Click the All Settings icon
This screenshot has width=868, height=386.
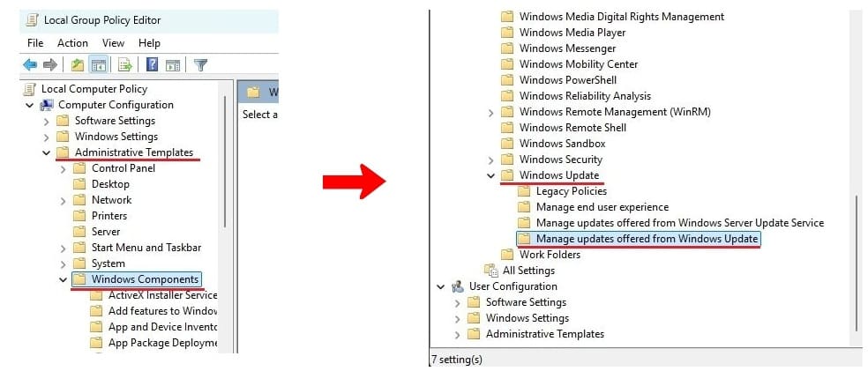(x=491, y=271)
